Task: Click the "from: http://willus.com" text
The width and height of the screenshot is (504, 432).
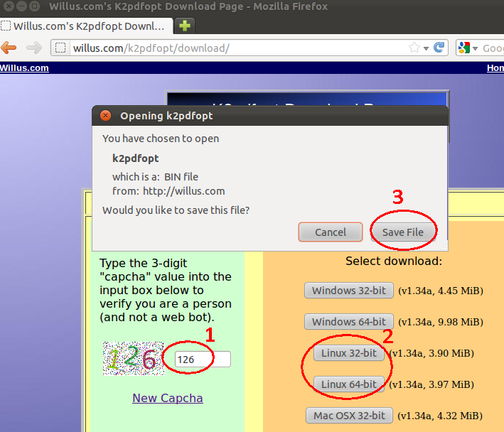Action: tap(168, 191)
